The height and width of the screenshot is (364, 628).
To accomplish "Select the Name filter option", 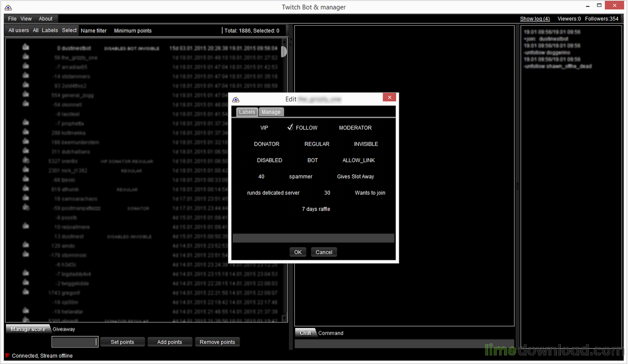I will point(94,31).
